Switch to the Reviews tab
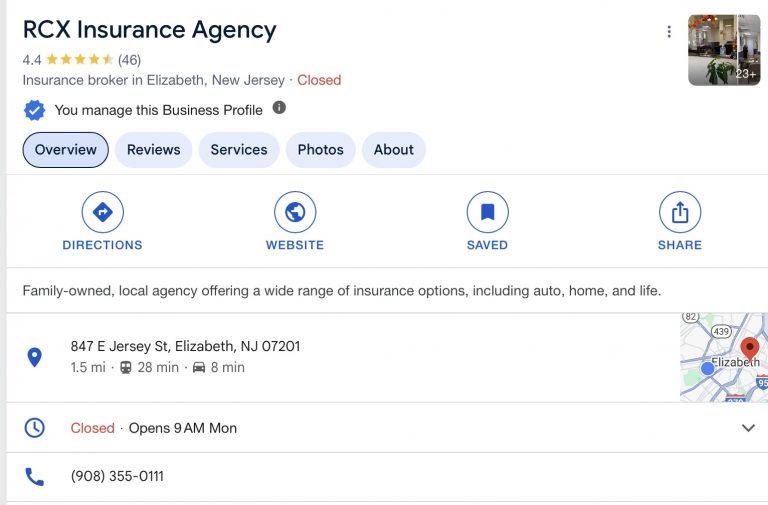Image resolution: width=768 pixels, height=505 pixels. click(153, 150)
